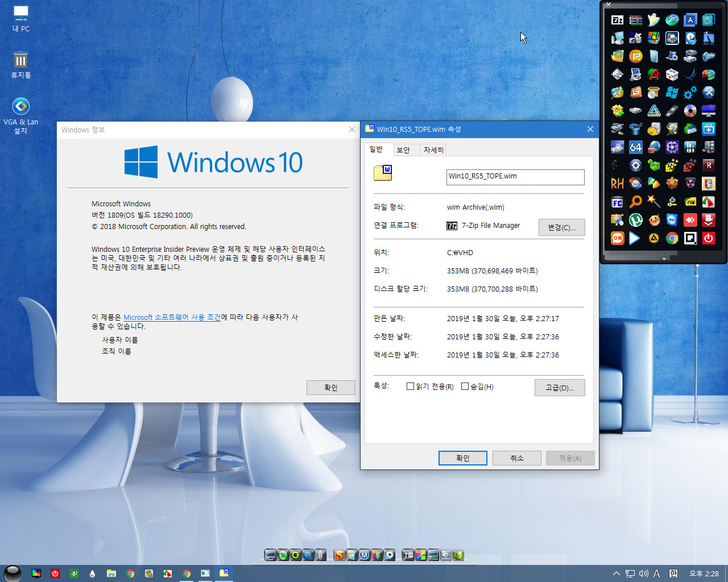This screenshot has width=728, height=582.
Task: Launch 7-Zip from the icon panel
Action: (617, 20)
